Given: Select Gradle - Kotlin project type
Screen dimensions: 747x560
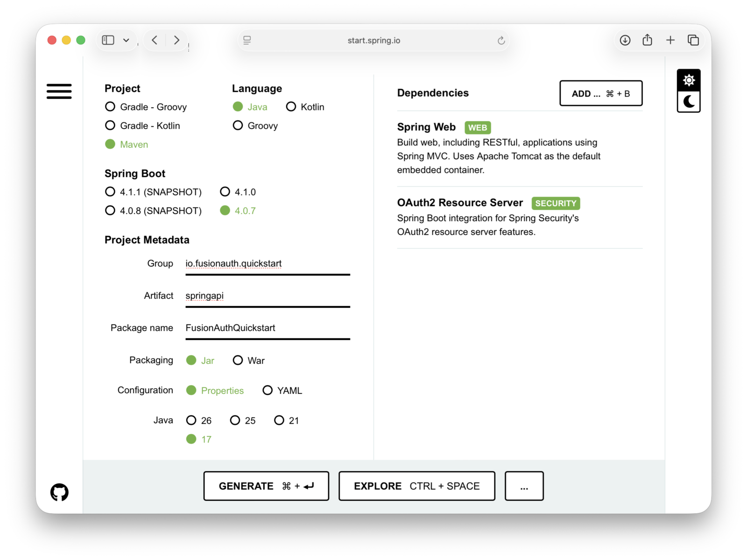Looking at the screenshot, I should (x=143, y=126).
